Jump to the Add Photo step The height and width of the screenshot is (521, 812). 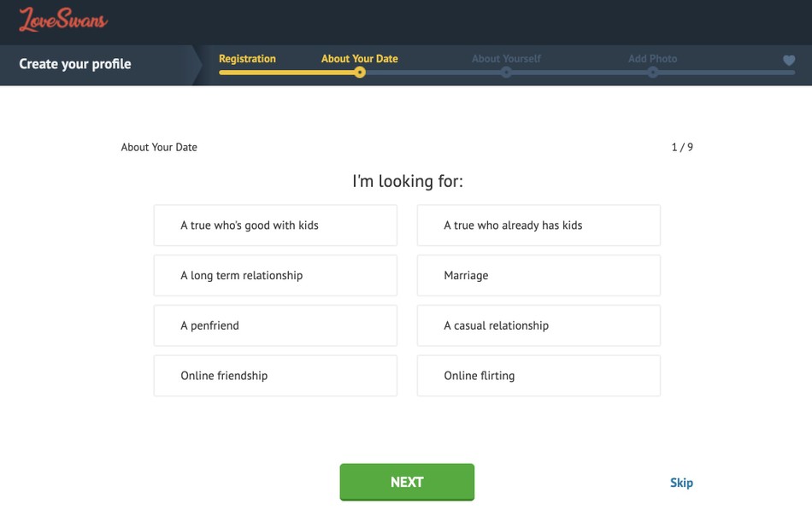tap(652, 58)
